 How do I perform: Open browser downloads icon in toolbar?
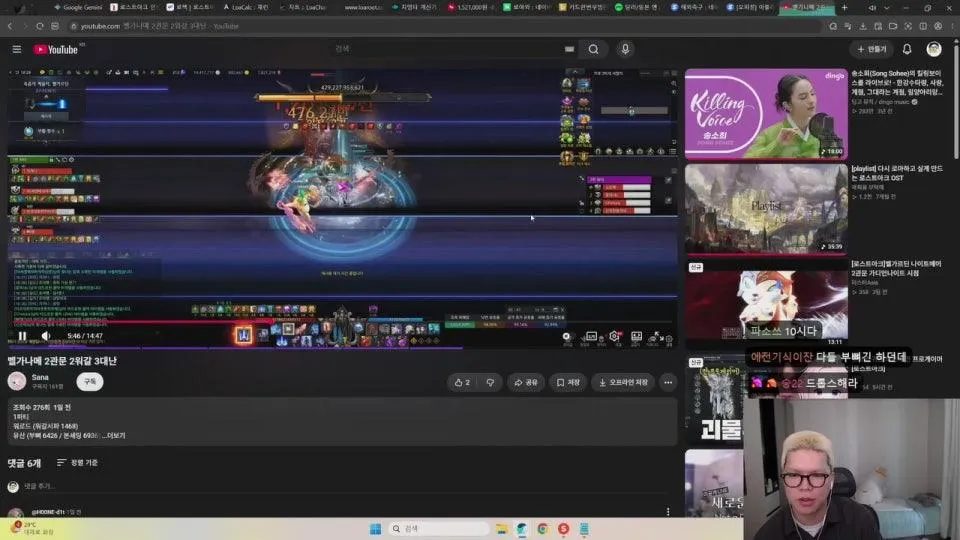(863, 26)
